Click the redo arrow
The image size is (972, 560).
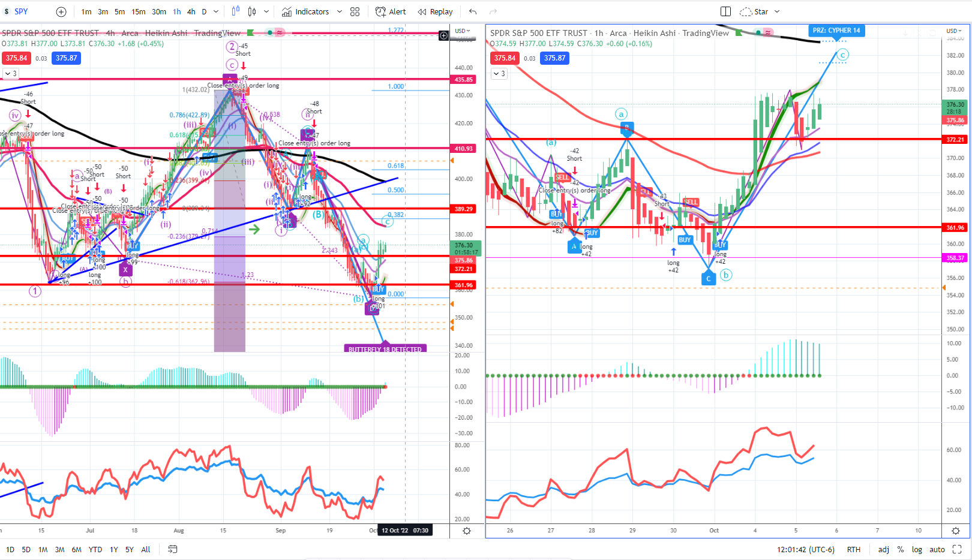click(x=493, y=11)
